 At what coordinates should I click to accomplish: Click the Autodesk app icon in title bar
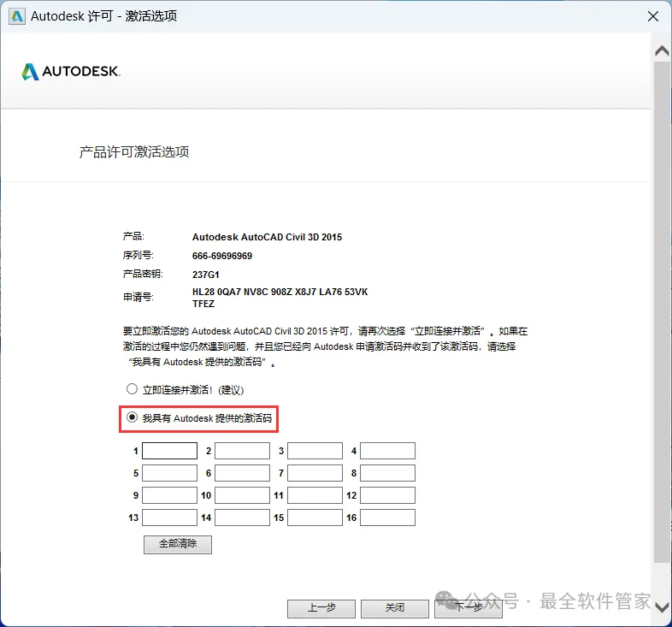17,16
